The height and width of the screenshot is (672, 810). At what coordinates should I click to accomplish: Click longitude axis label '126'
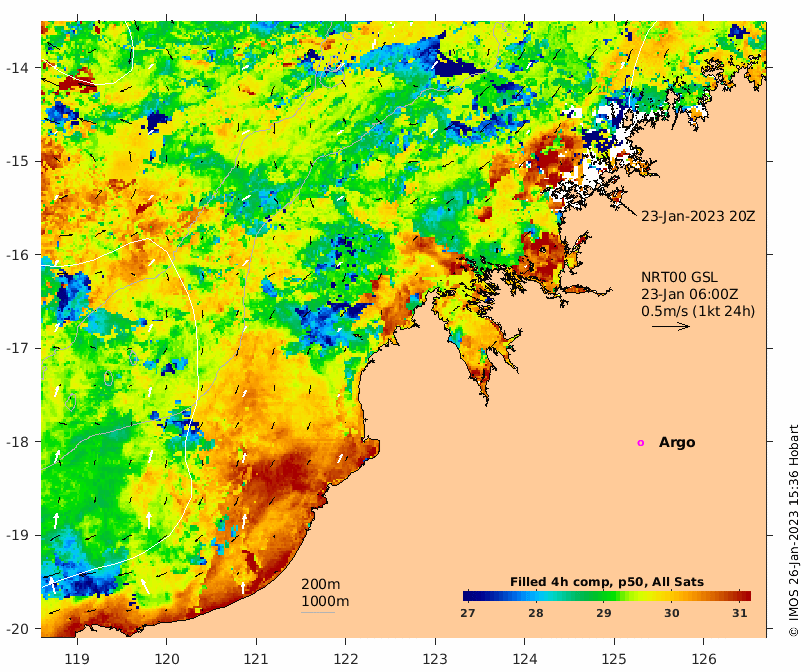coord(704,659)
